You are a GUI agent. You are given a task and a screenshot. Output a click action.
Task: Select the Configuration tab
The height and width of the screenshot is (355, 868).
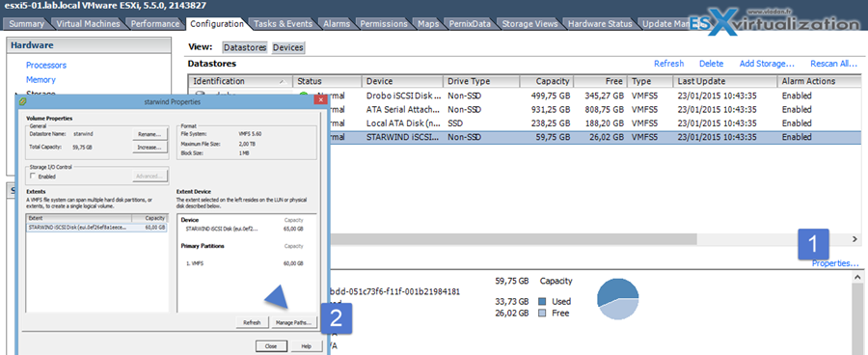pos(216,24)
